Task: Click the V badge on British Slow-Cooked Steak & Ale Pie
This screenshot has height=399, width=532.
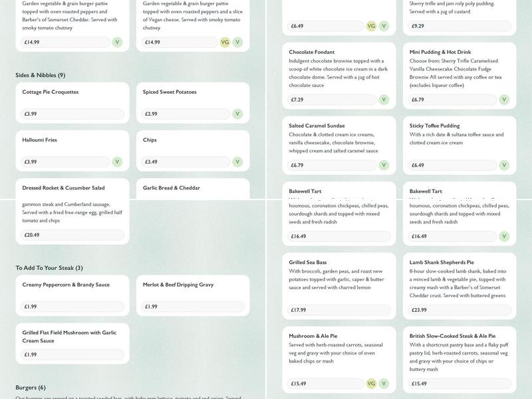Action: pos(504,384)
